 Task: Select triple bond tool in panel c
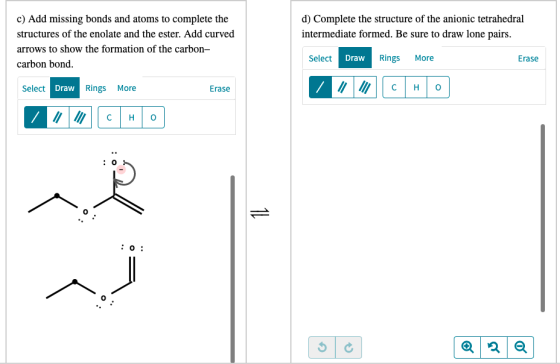80,117
